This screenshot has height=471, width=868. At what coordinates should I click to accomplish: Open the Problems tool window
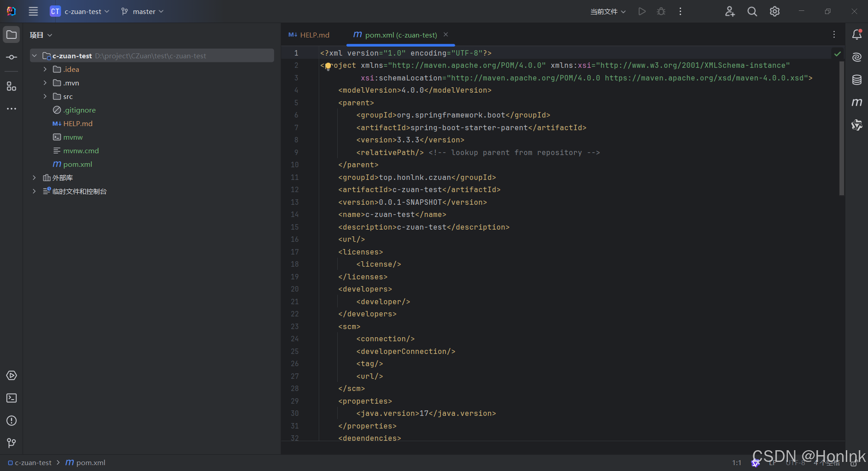coord(11,421)
